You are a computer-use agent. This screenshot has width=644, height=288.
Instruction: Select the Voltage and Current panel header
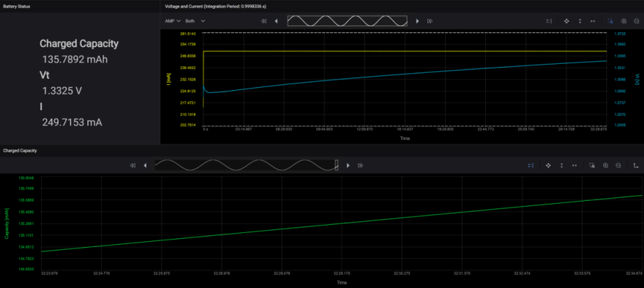click(x=402, y=6)
